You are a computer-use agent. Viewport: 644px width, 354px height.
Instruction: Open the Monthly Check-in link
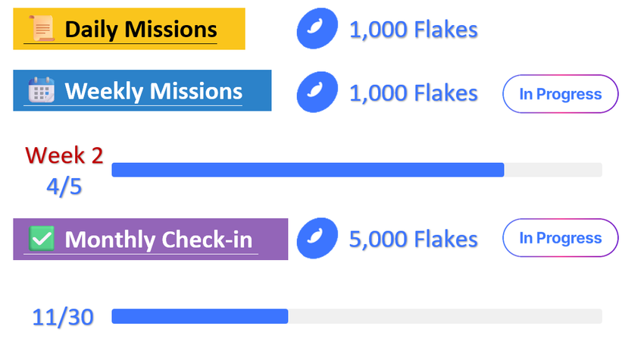[x=158, y=240]
